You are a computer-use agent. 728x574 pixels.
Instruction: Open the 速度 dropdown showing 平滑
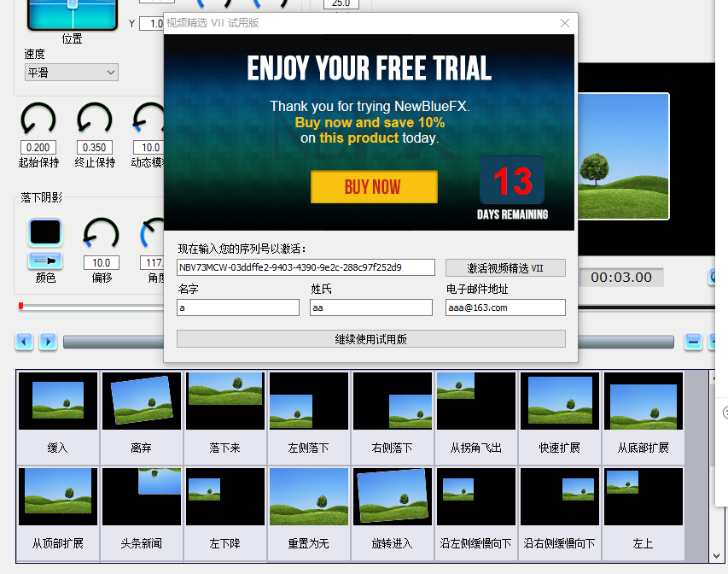click(72, 73)
